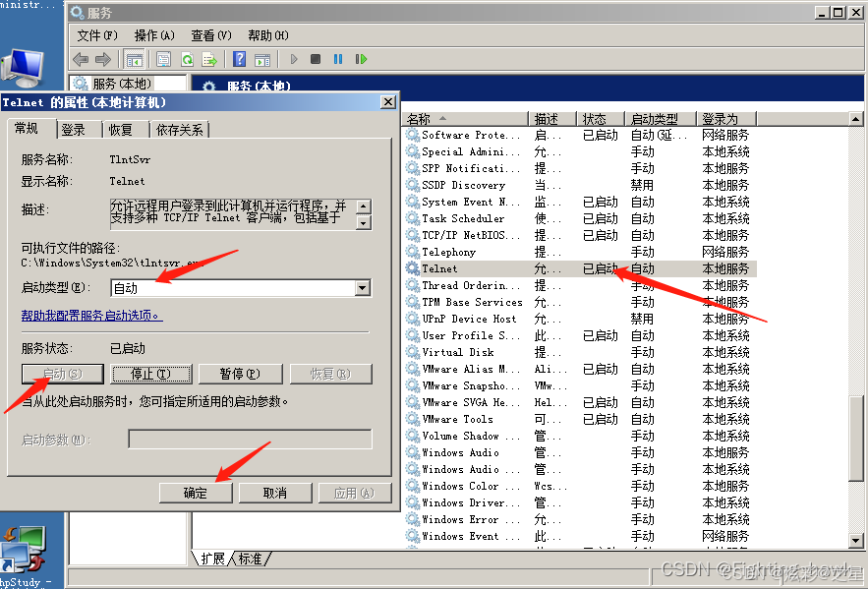868x589 pixels.
Task: Click the 暂停(P) button
Action: pyautogui.click(x=240, y=374)
